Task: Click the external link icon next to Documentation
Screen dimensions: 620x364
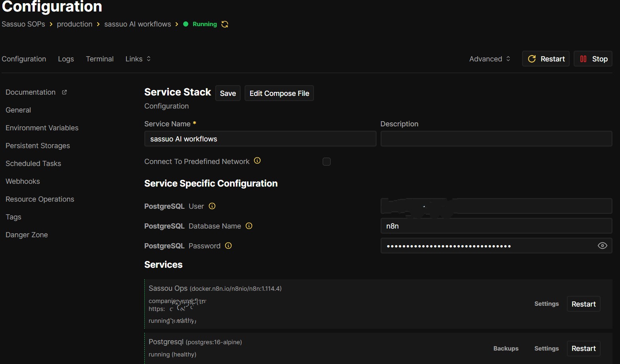Action: point(64,92)
